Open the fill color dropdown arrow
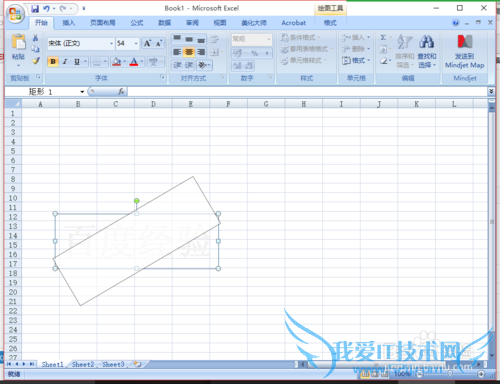Viewport: 500px width, 384px height. 125,62
